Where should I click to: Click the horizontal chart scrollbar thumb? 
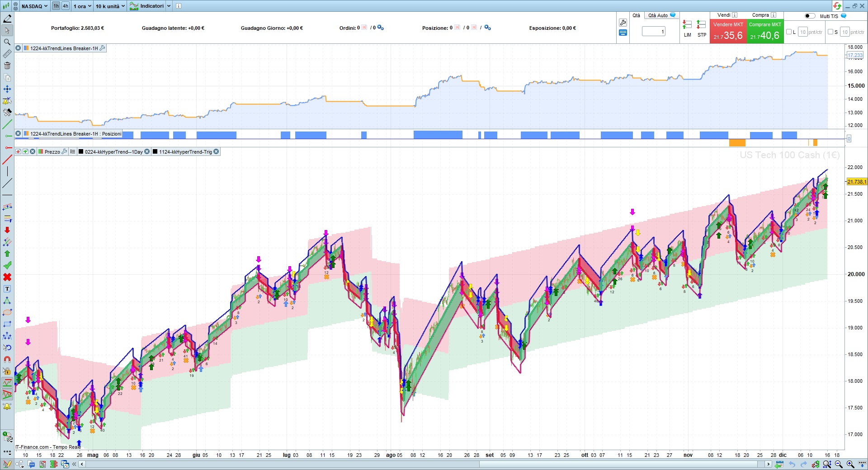point(618,464)
